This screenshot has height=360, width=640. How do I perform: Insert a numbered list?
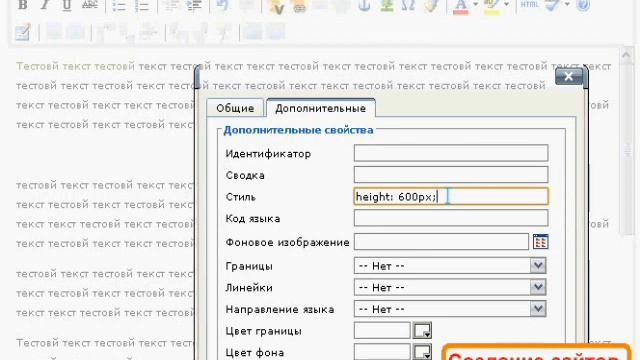(142, 5)
